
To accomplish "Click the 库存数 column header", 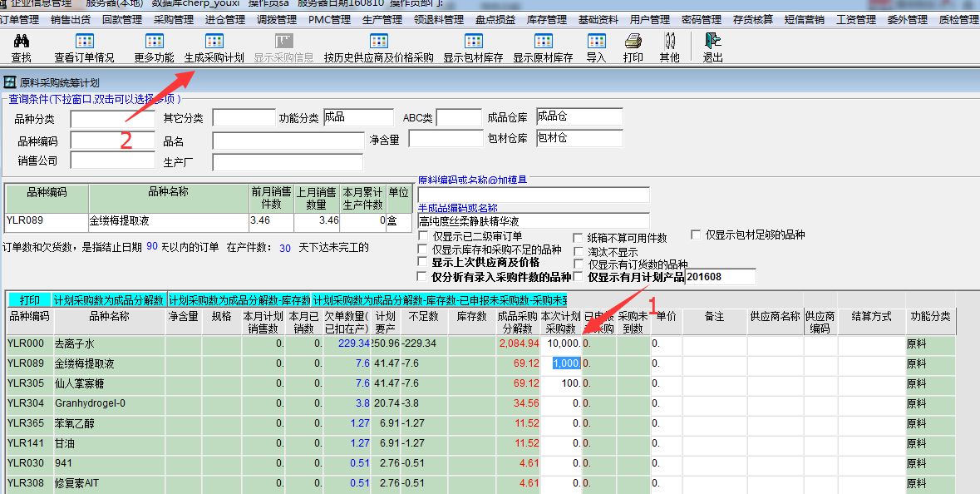I will tap(471, 322).
